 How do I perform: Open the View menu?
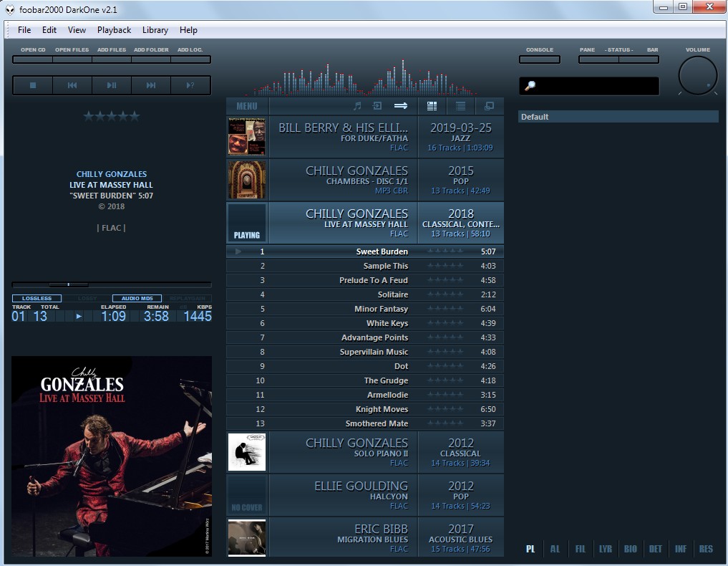tap(77, 30)
